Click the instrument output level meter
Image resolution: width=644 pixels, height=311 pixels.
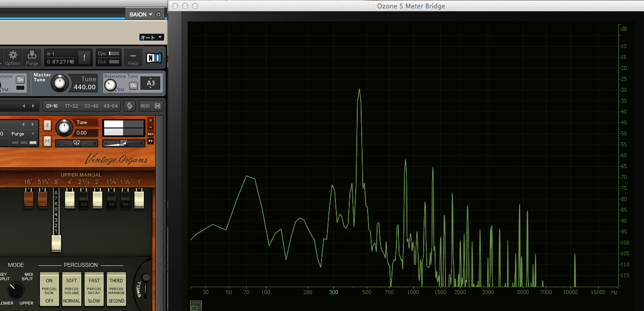pyautogui.click(x=124, y=127)
